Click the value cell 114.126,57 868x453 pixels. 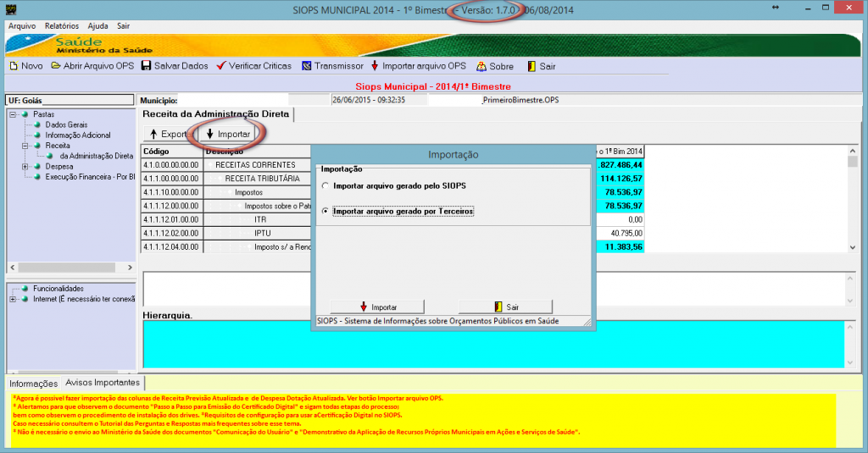620,179
